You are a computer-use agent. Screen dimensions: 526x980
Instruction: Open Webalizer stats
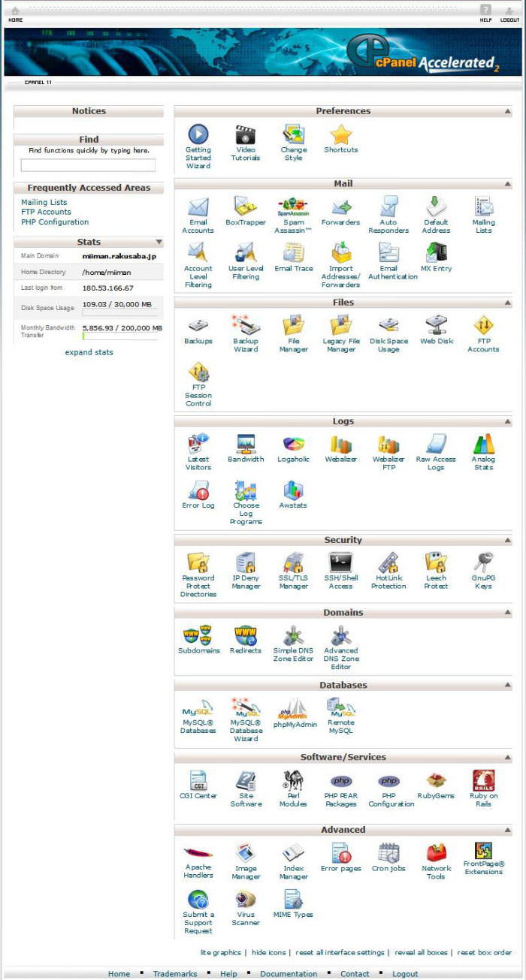pyautogui.click(x=341, y=444)
